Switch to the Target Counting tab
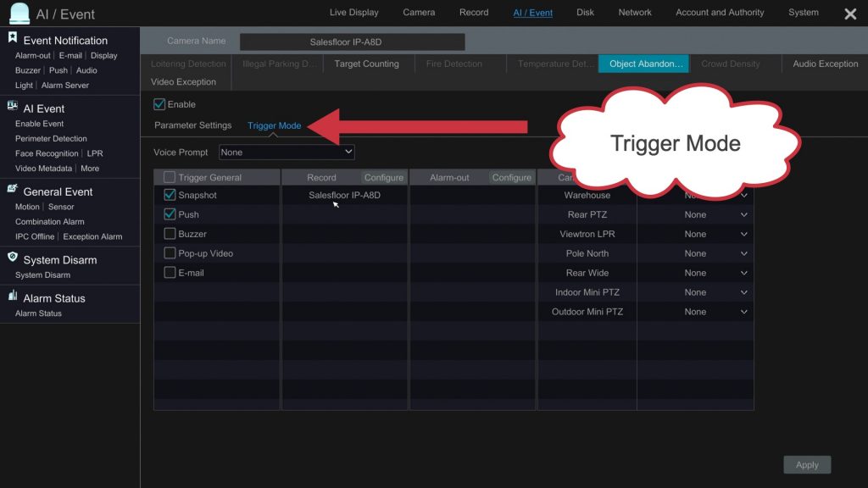Screen dimensions: 868x488 pyautogui.click(x=366, y=64)
